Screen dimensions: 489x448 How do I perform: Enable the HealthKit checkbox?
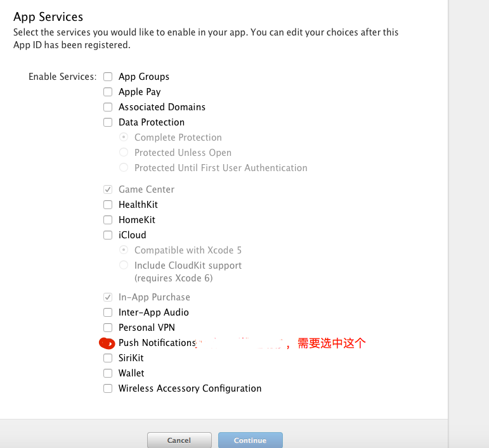[x=108, y=205]
